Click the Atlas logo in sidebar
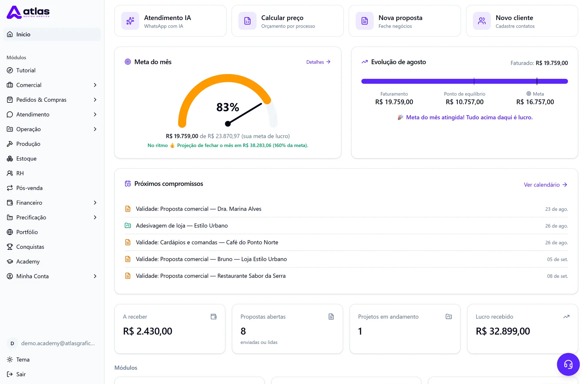 pos(28,12)
